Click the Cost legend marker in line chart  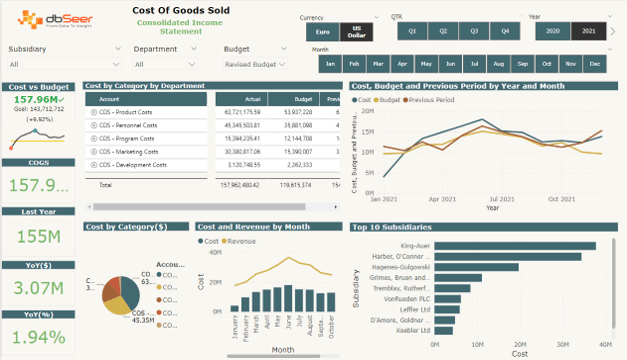point(354,100)
